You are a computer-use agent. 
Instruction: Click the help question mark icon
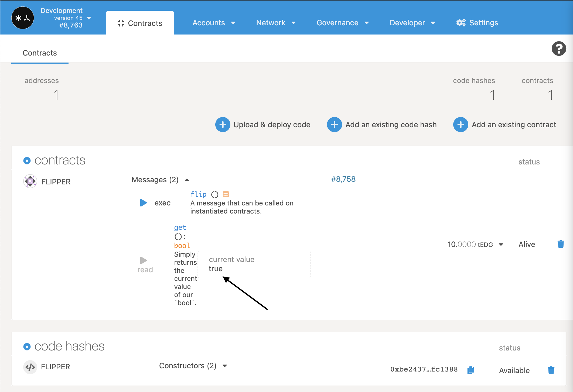[x=559, y=49]
